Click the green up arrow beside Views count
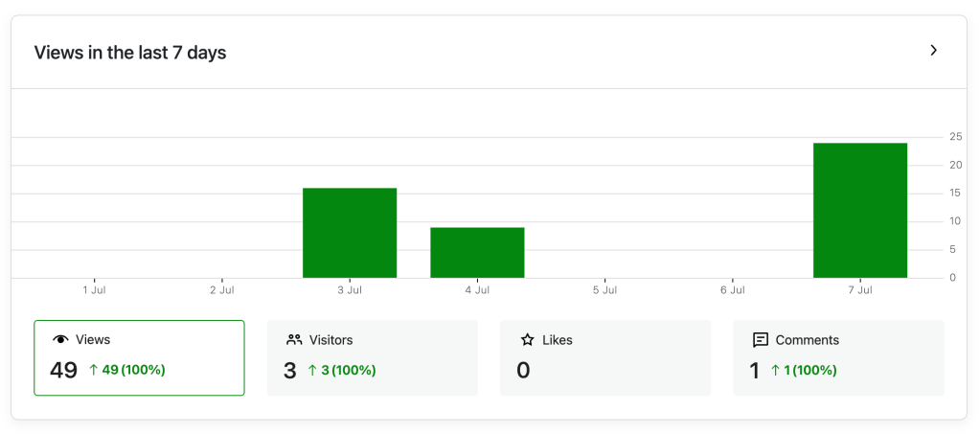 pos(93,370)
